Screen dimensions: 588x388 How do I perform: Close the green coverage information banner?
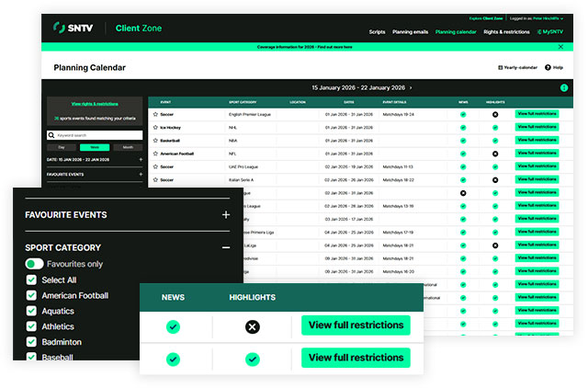tap(560, 46)
